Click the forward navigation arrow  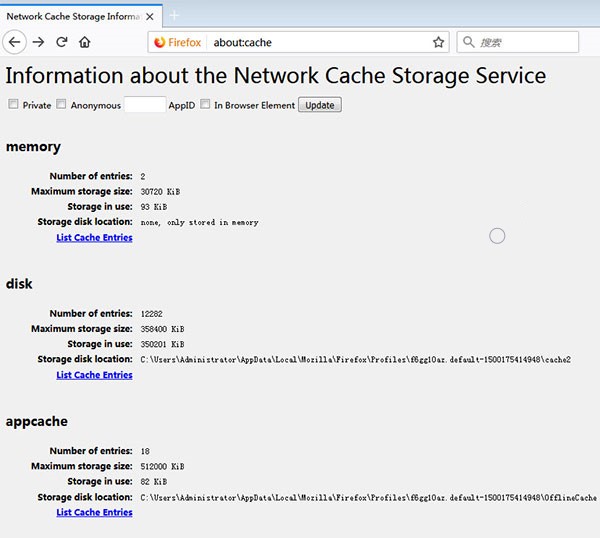(38, 42)
